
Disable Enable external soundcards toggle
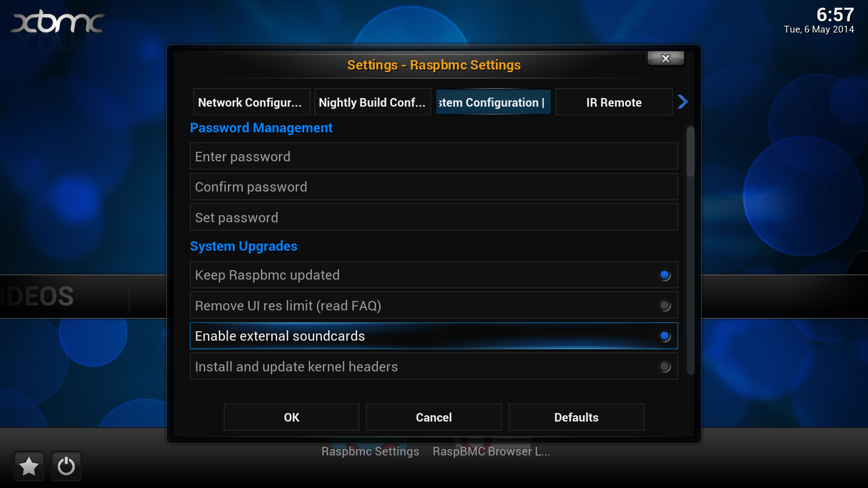[665, 336]
